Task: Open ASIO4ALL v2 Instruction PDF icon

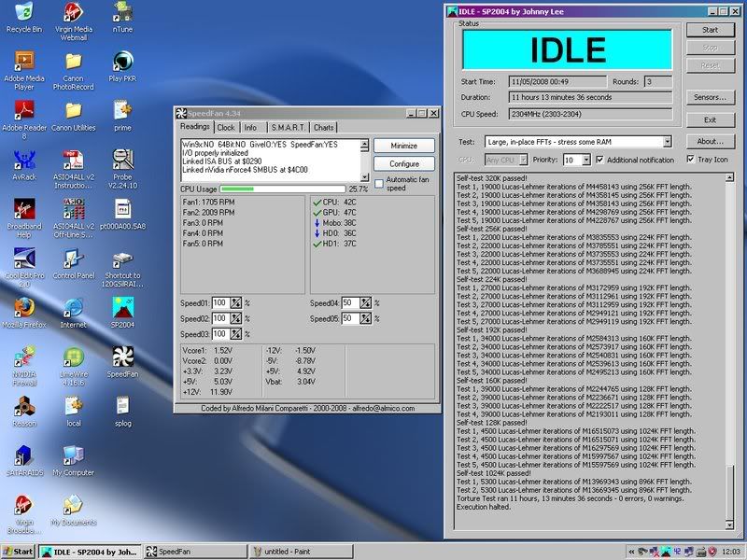Action: tap(74, 170)
